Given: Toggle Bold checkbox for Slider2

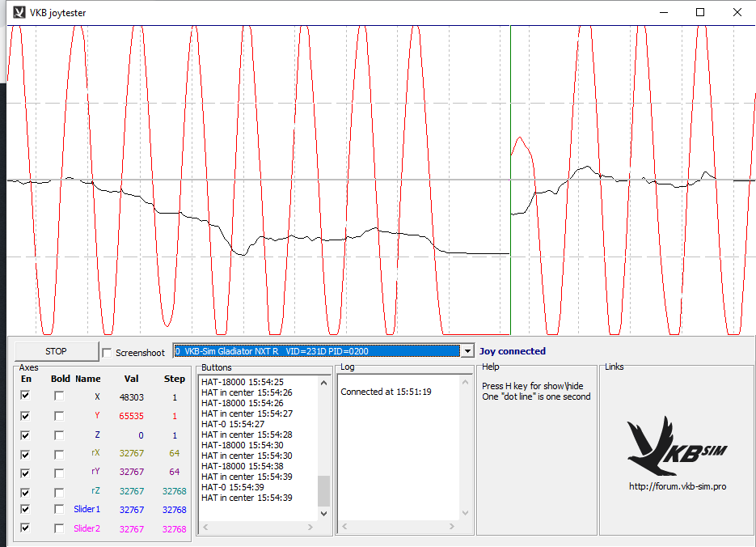Looking at the screenshot, I should pos(59,528).
